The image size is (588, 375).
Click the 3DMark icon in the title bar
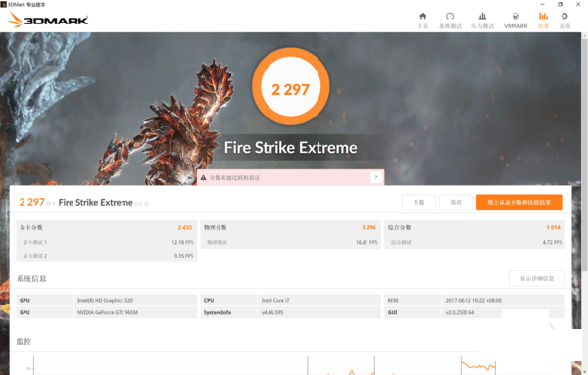(x=4, y=4)
